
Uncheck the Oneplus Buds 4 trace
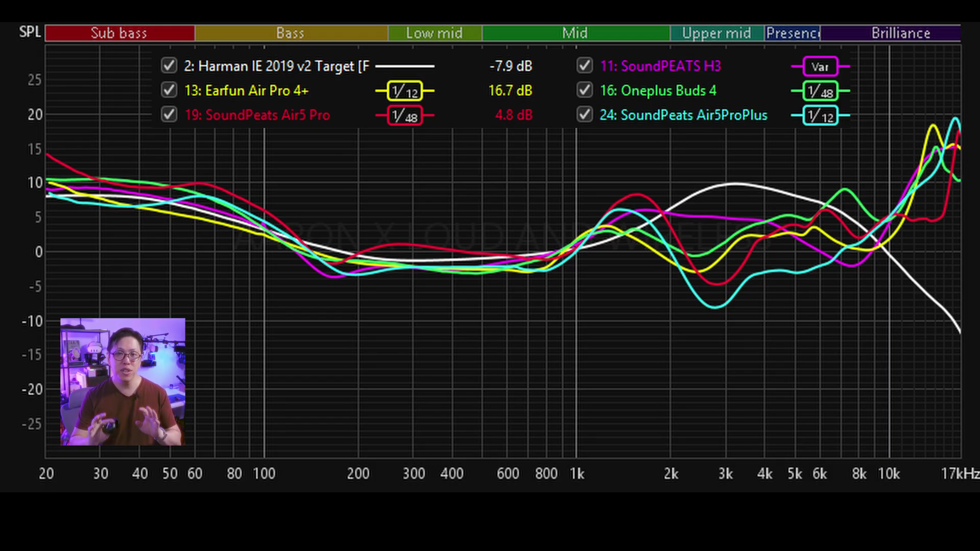(585, 90)
